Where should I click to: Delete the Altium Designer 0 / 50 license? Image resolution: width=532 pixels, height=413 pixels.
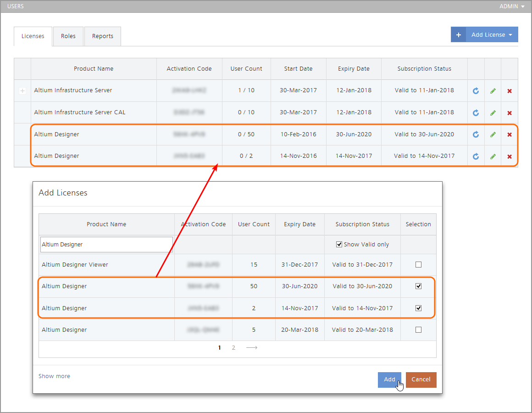point(510,134)
